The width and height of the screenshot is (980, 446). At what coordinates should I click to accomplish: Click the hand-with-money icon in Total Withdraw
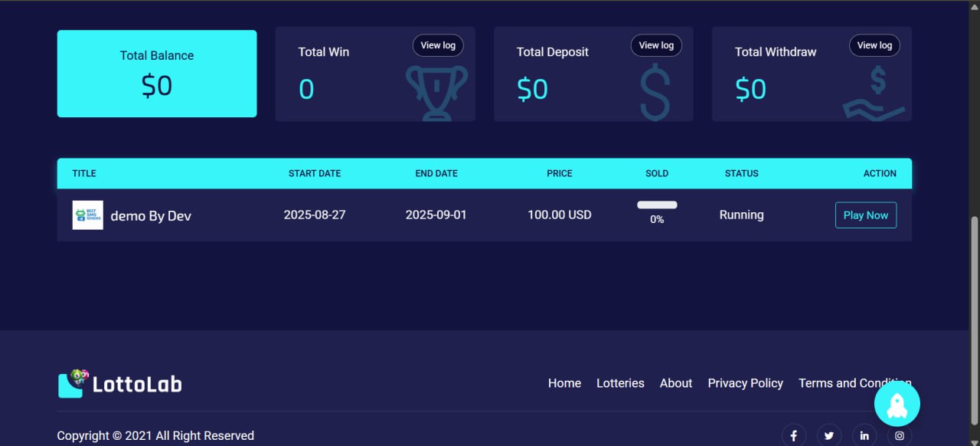(874, 93)
